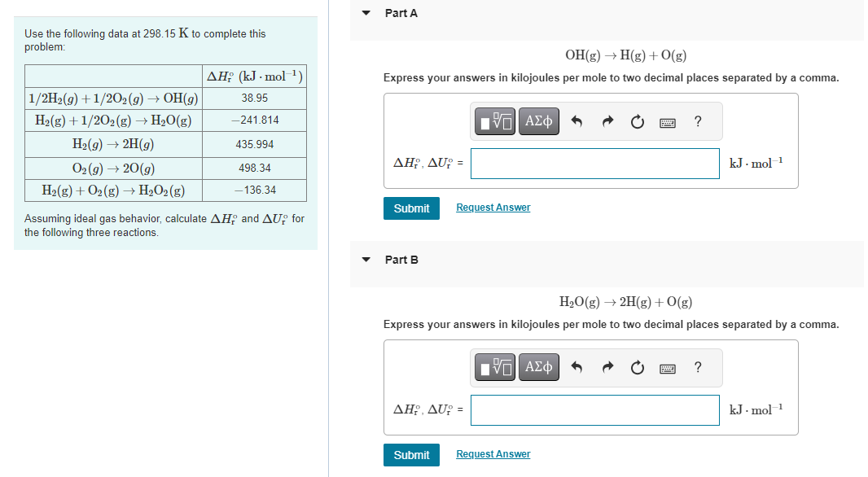Open the Greek symbols ΑΣφ palette in Part A

[538, 121]
